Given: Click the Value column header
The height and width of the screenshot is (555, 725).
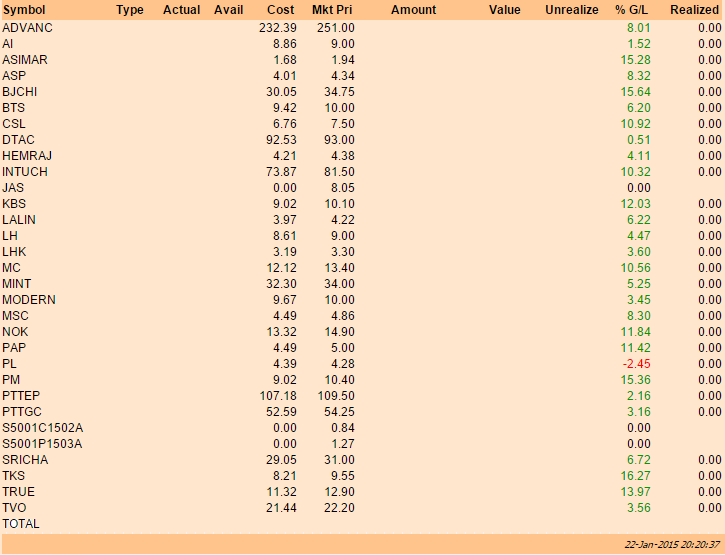Looking at the screenshot, I should coord(504,10).
